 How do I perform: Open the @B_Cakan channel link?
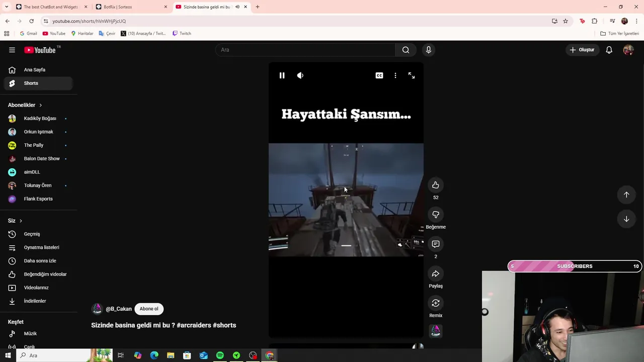click(x=119, y=309)
